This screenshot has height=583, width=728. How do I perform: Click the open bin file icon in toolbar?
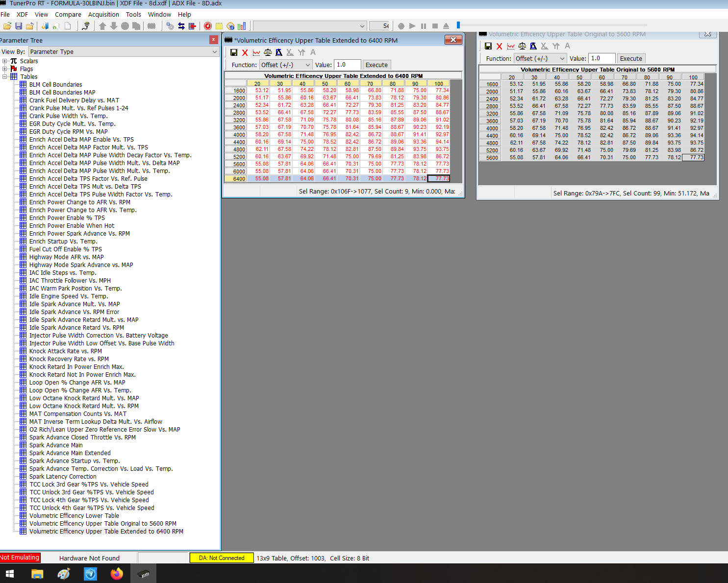(7, 26)
